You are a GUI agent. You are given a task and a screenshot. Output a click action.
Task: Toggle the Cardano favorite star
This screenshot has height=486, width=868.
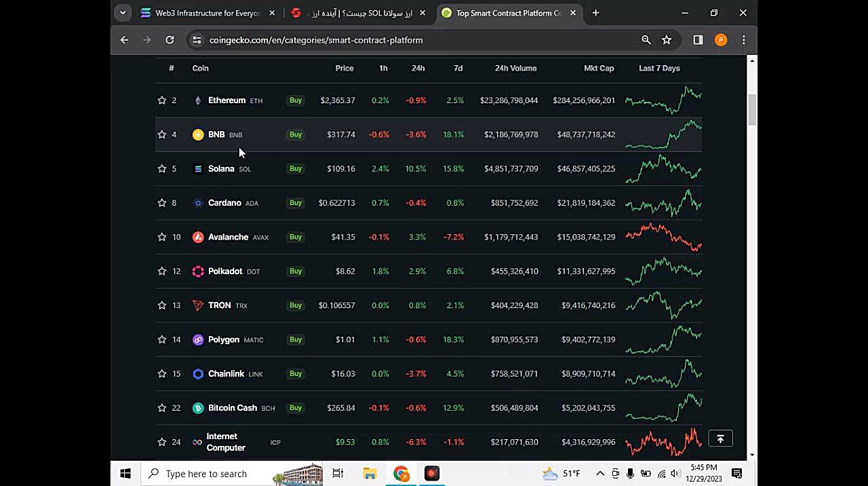click(x=161, y=203)
